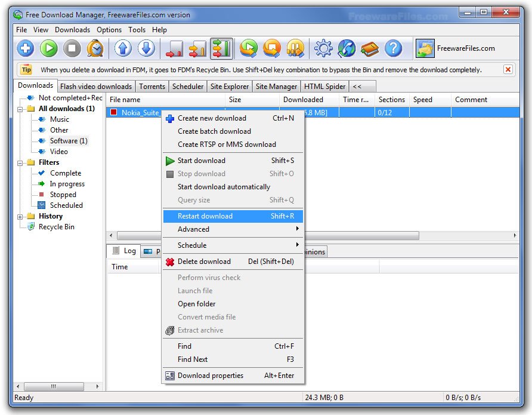This screenshot has width=532, height=415.
Task: Open the Site Explorer tab
Action: (230, 87)
